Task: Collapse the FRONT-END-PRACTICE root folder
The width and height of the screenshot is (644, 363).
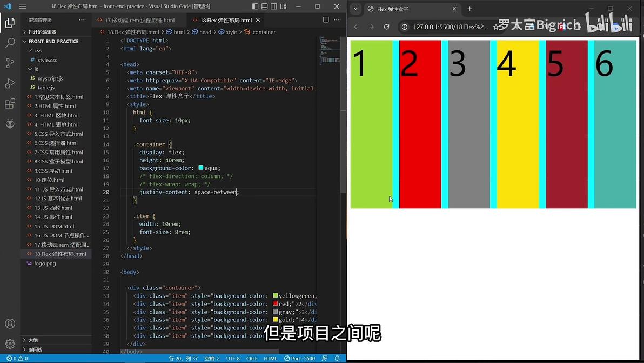Action: pyautogui.click(x=56, y=41)
